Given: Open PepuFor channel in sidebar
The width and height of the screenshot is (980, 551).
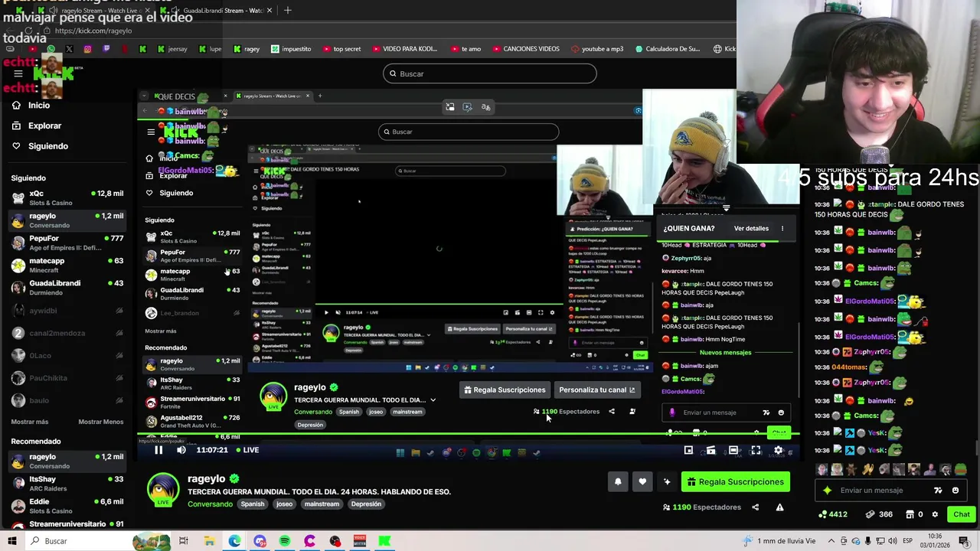Looking at the screenshot, I should pos(67,243).
